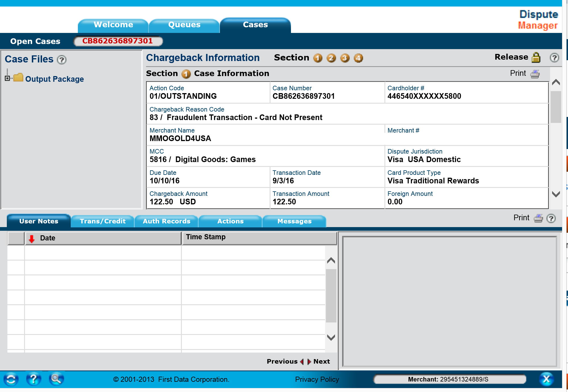Click Card Product Type Visa Traditional Rewards
568x392 pixels.
coord(433,181)
